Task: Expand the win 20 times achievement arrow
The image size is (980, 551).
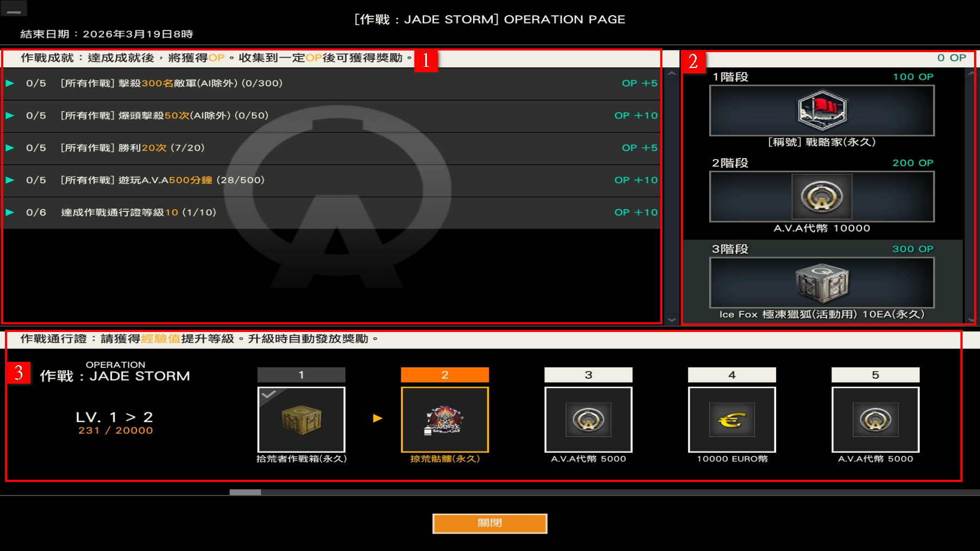Action: 10,148
